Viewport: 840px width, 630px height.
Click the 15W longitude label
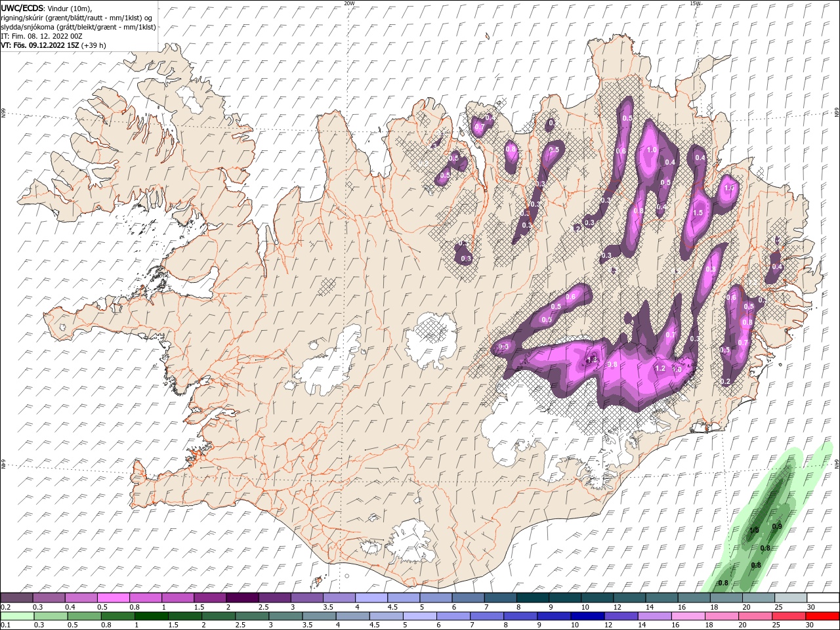click(696, 3)
